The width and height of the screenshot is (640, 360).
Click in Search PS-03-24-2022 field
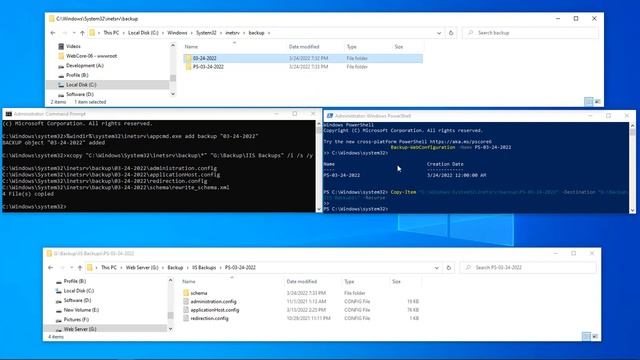pyautogui.click(x=528, y=268)
